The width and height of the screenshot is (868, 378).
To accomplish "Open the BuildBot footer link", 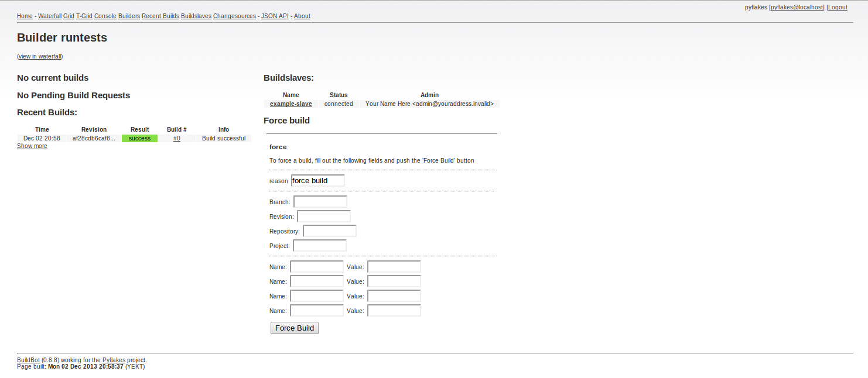I will click(28, 360).
